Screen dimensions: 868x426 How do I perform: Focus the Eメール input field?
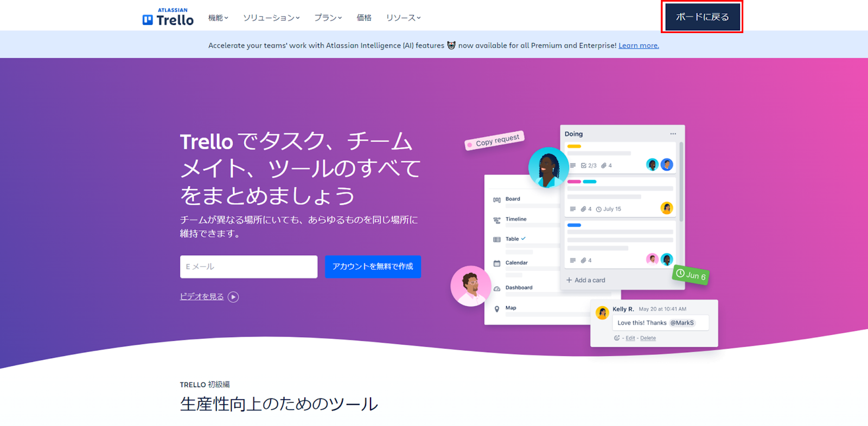(x=248, y=267)
